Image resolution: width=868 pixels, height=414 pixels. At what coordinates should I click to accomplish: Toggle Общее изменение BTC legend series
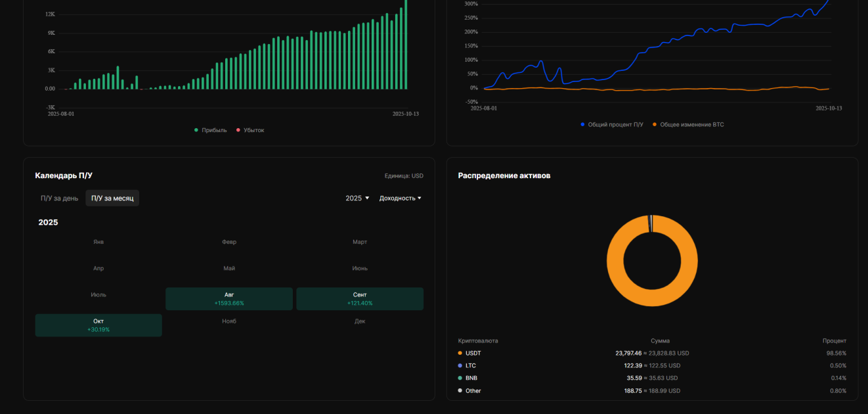[688, 124]
